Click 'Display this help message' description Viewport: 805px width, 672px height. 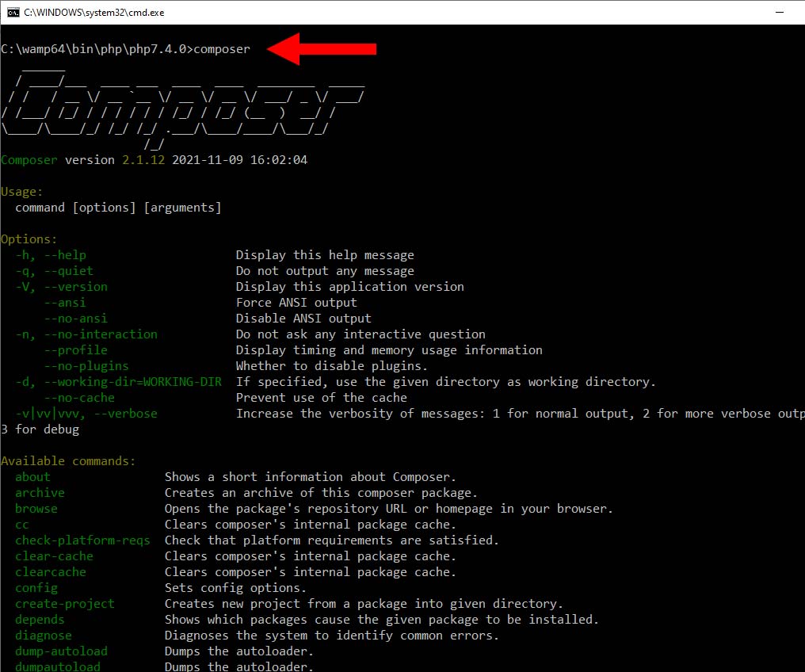click(325, 255)
